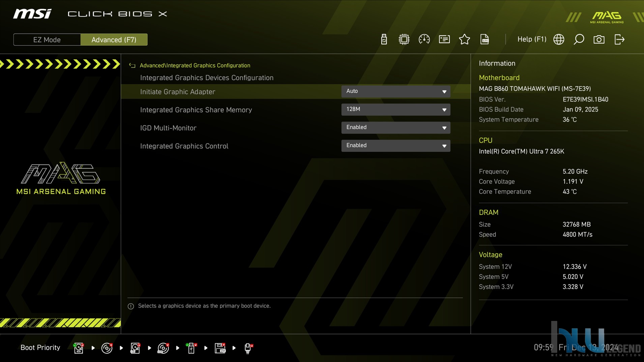Select Initiate Graphic Adapter setting label
This screenshot has height=362, width=644.
coord(177,92)
